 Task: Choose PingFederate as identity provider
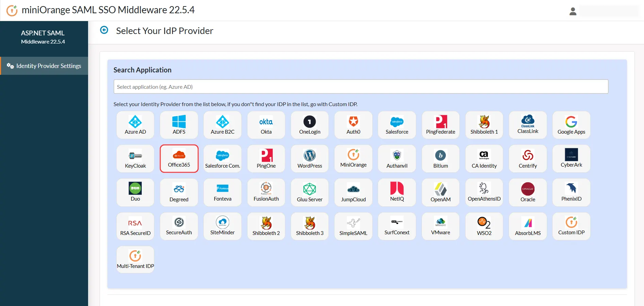tap(440, 125)
